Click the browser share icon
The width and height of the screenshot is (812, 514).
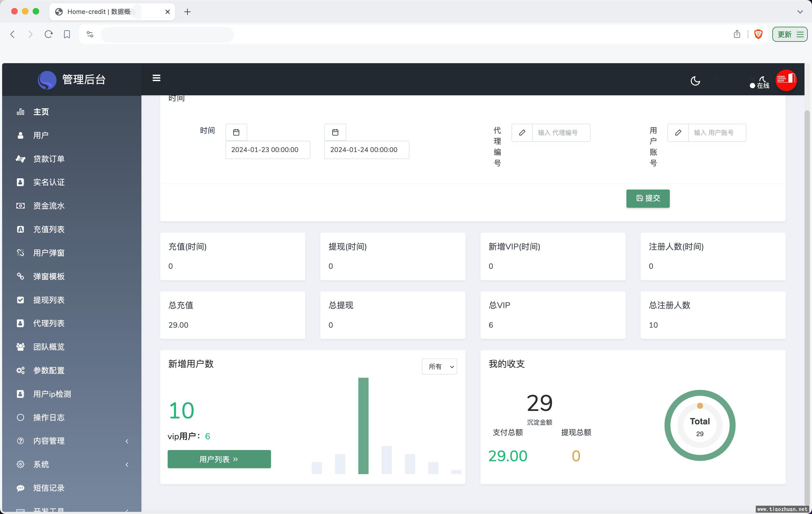click(x=737, y=34)
